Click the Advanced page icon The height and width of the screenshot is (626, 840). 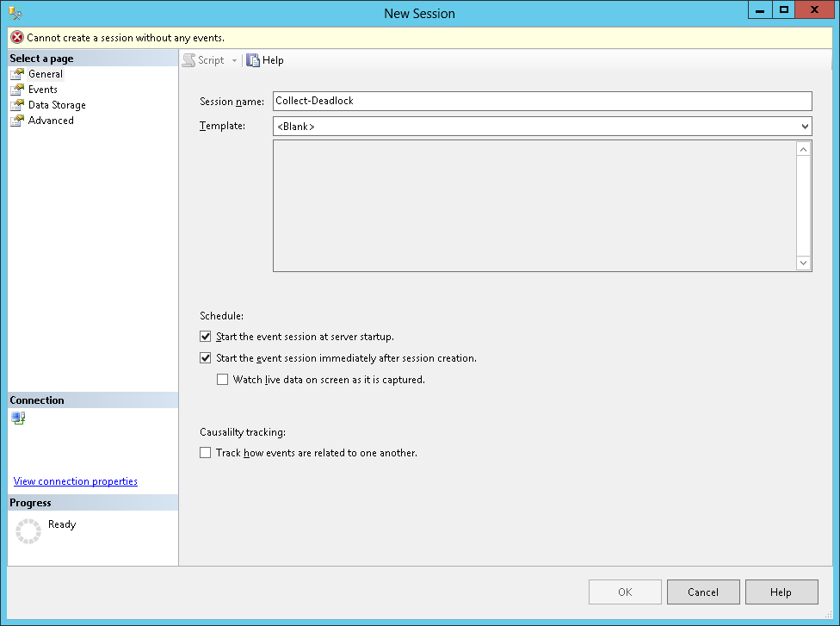[17, 121]
